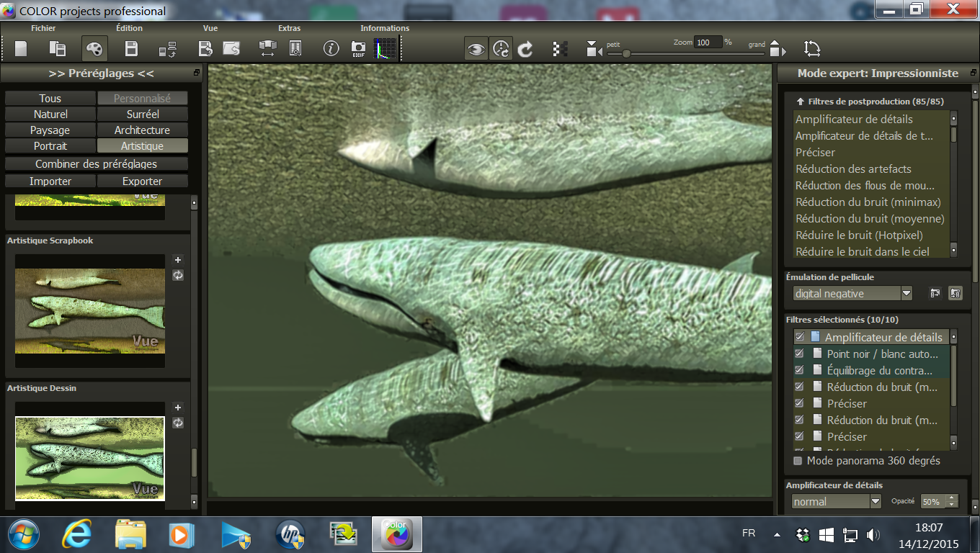Click the magnifier document icon under Extras
This screenshot has height=553, width=980.
(x=295, y=48)
